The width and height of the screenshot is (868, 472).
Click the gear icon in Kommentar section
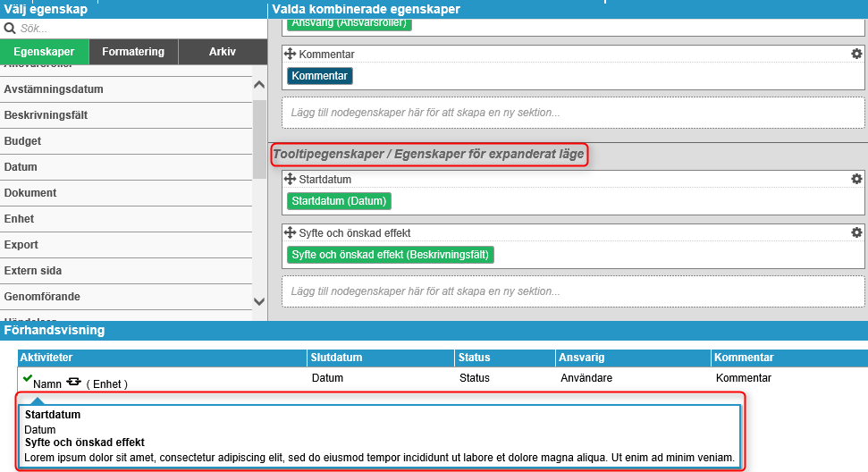pos(856,55)
